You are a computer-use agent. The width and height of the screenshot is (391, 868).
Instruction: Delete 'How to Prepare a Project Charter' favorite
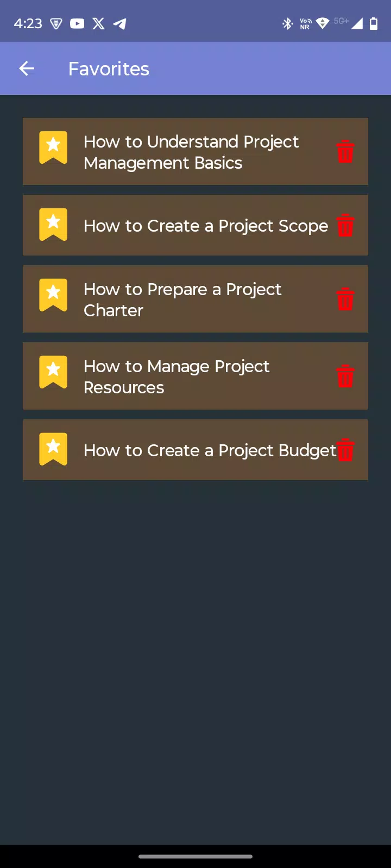(x=345, y=299)
